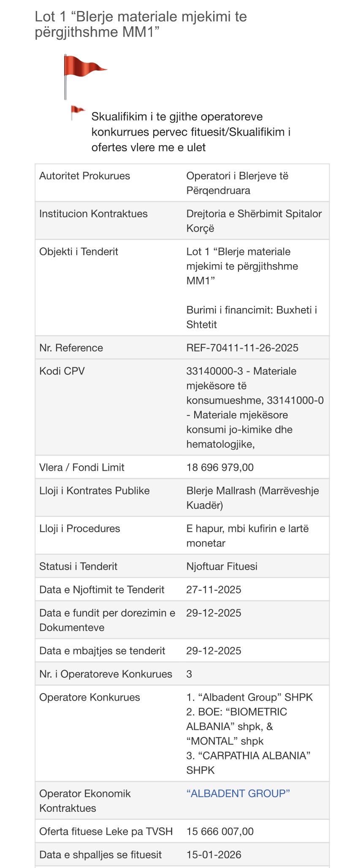Select the red flag text starting "Skualifikim i te gjithe"
Image resolution: width=350 pixels, height=868 pixels.
pyautogui.click(x=191, y=132)
